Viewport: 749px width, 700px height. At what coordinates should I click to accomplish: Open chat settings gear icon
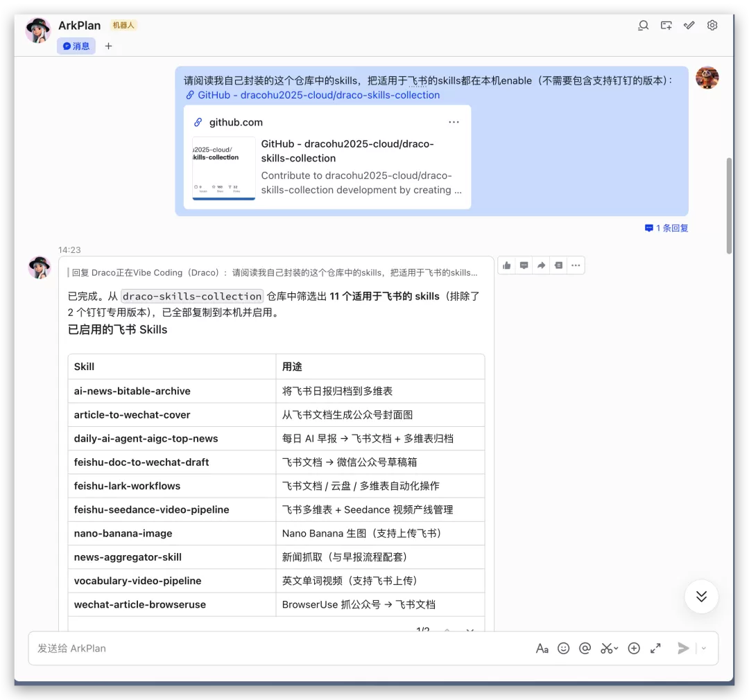(x=712, y=26)
